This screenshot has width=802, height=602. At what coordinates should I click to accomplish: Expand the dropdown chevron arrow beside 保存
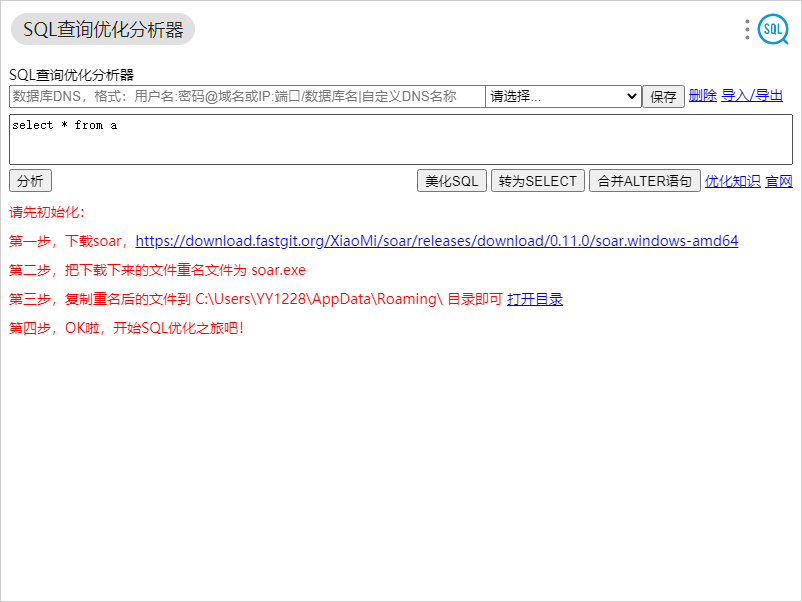(x=632, y=96)
